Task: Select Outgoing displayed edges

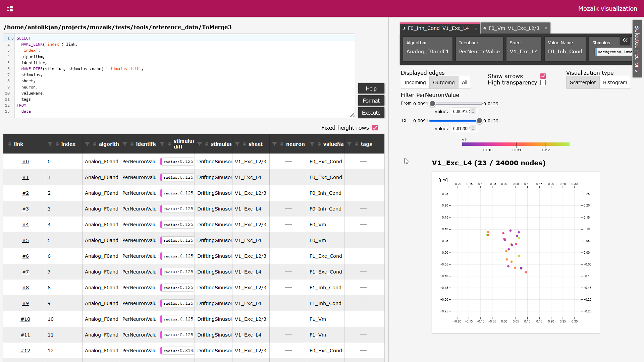Action: point(443,82)
